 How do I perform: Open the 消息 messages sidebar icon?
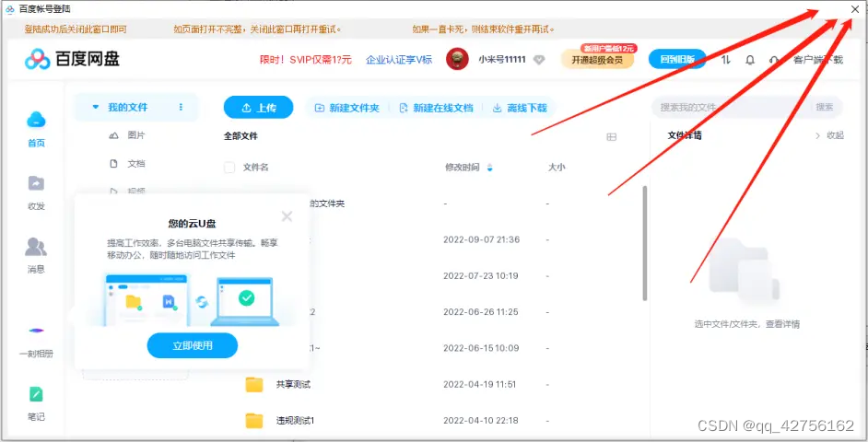(36, 247)
